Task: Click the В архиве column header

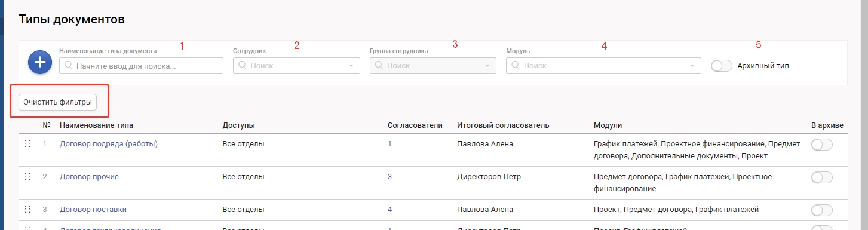Action: (827, 125)
